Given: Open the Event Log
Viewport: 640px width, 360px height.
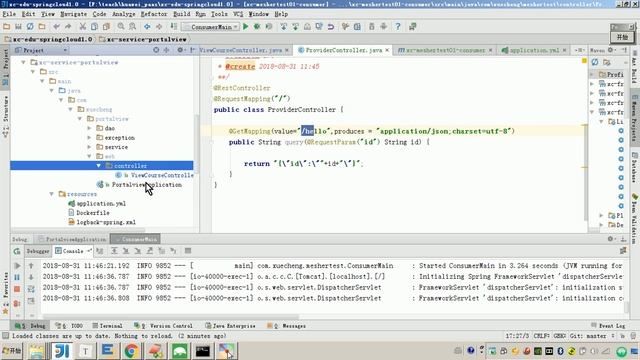Looking at the screenshot, I should coord(608,326).
